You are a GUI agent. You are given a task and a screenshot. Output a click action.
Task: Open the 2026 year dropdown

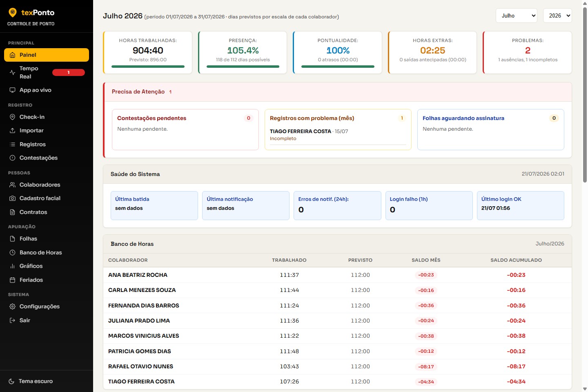coord(557,16)
